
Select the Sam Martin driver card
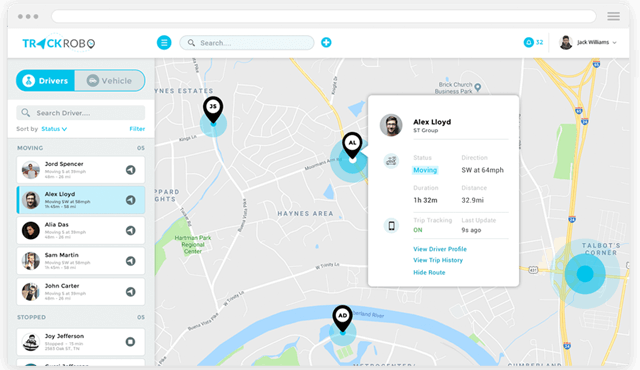point(81,261)
